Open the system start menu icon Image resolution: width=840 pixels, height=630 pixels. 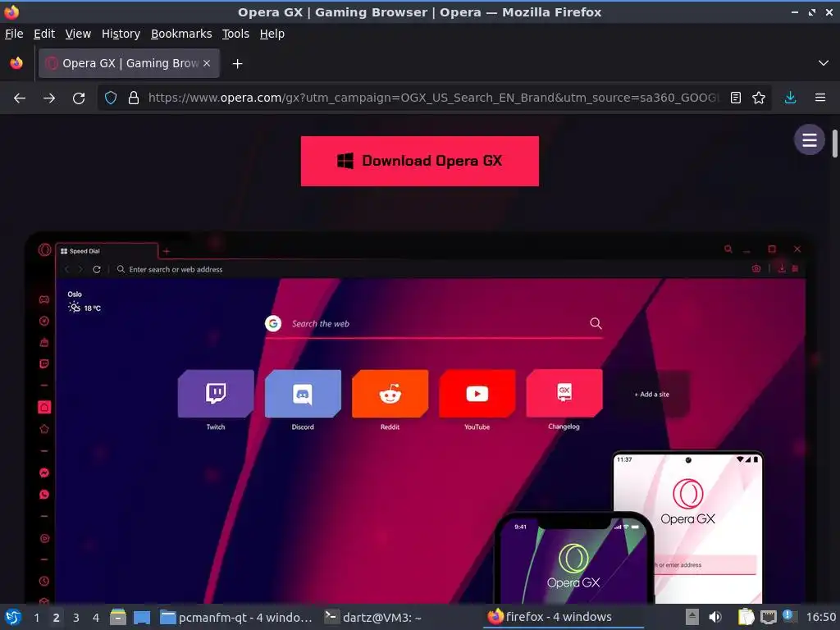pos(13,617)
